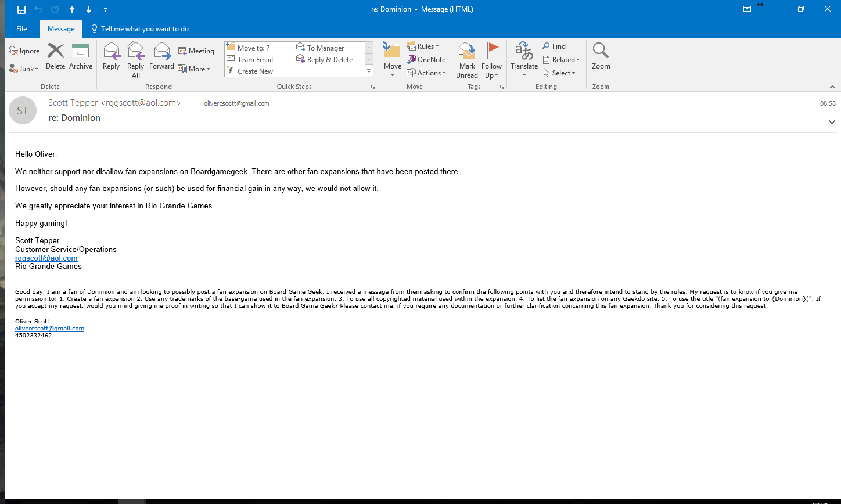Go to the next item with the down arrow
841x504 pixels.
pos(89,9)
